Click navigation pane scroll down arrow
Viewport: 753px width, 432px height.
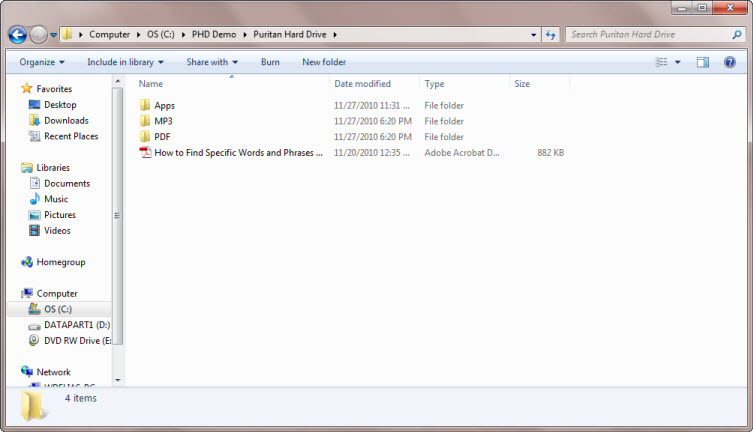pos(118,380)
